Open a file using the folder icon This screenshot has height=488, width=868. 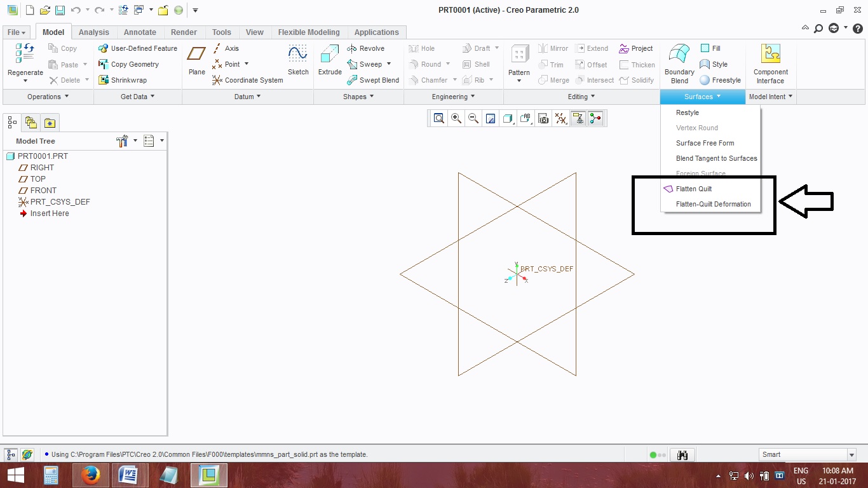pyautogui.click(x=45, y=10)
